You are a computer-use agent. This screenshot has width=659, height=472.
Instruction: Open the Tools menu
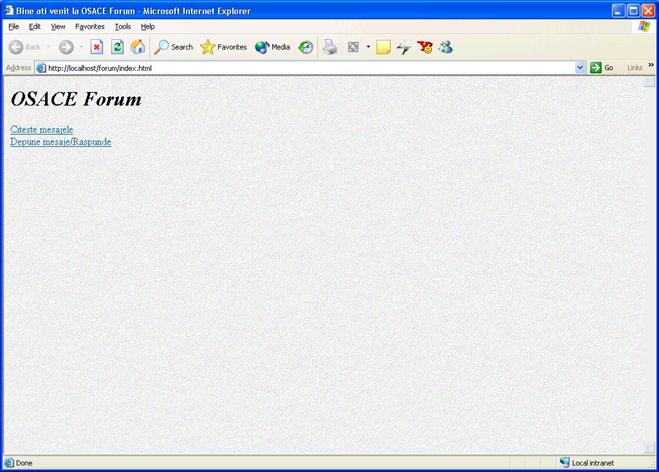coord(123,26)
